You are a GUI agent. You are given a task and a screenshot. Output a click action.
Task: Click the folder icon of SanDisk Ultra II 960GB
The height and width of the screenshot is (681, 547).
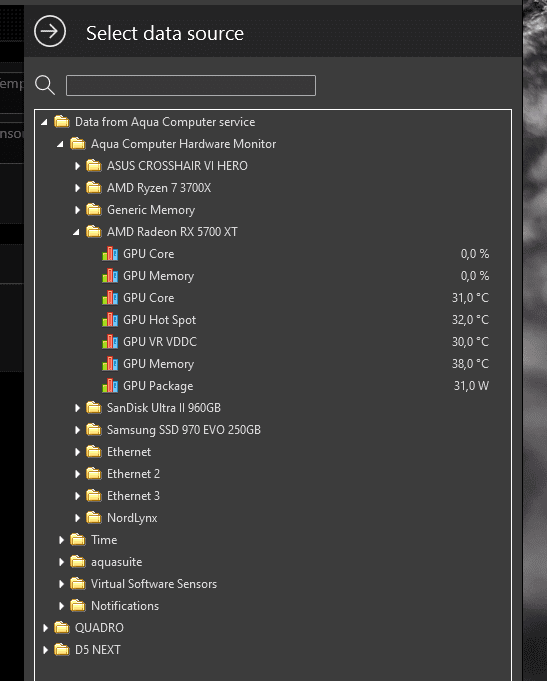[x=94, y=407]
